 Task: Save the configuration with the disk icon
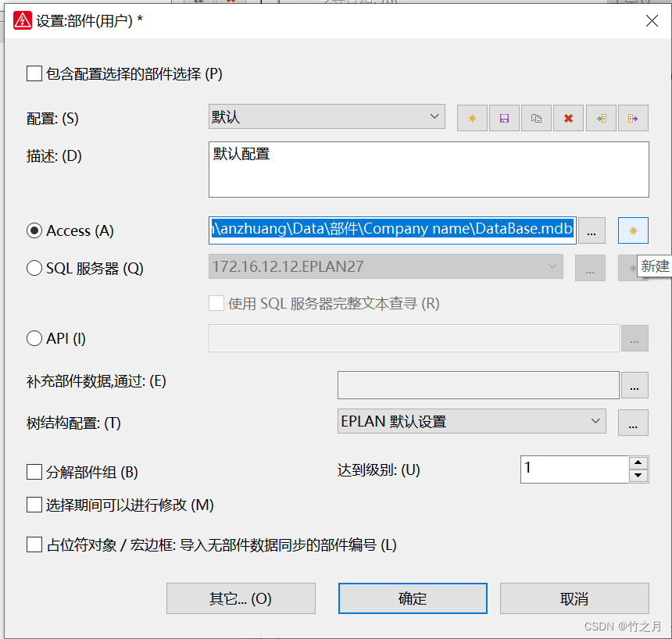[504, 118]
